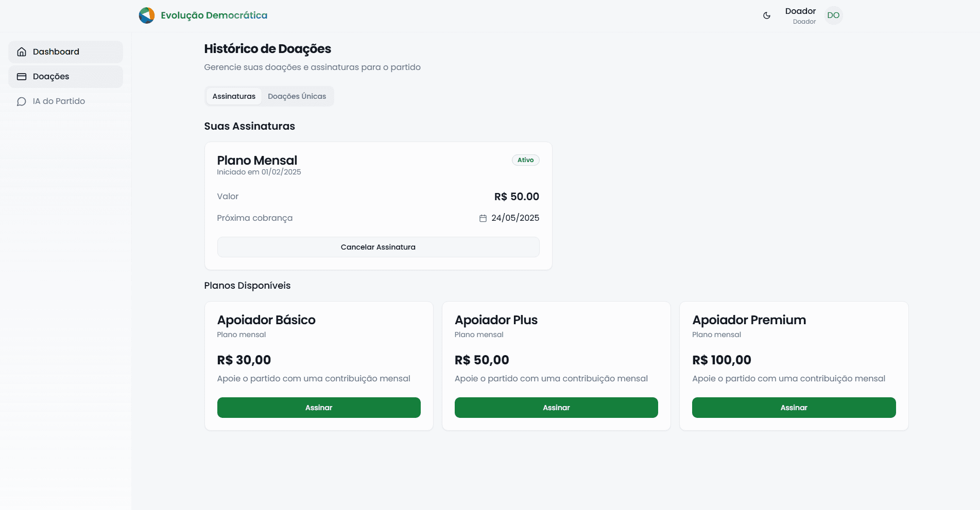This screenshot has height=510, width=980.
Task: Click the Doações card icon in sidebar
Action: pyautogui.click(x=22, y=77)
